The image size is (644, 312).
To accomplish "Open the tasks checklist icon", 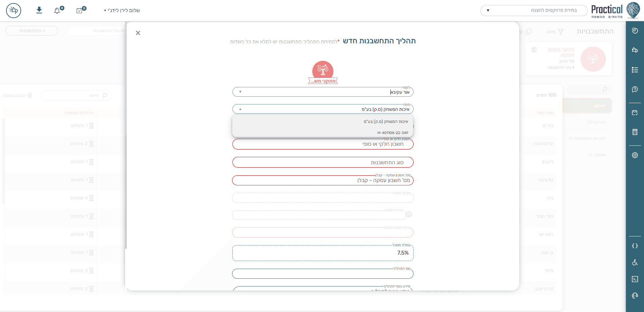I will point(79,11).
